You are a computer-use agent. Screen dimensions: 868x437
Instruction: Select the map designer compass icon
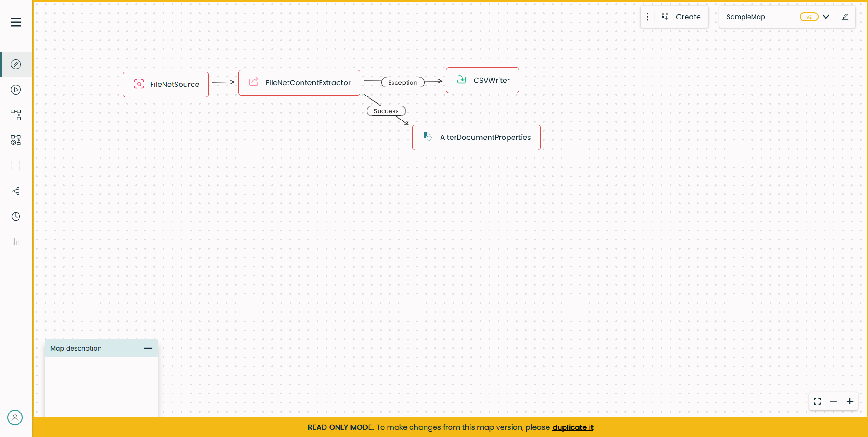click(16, 64)
